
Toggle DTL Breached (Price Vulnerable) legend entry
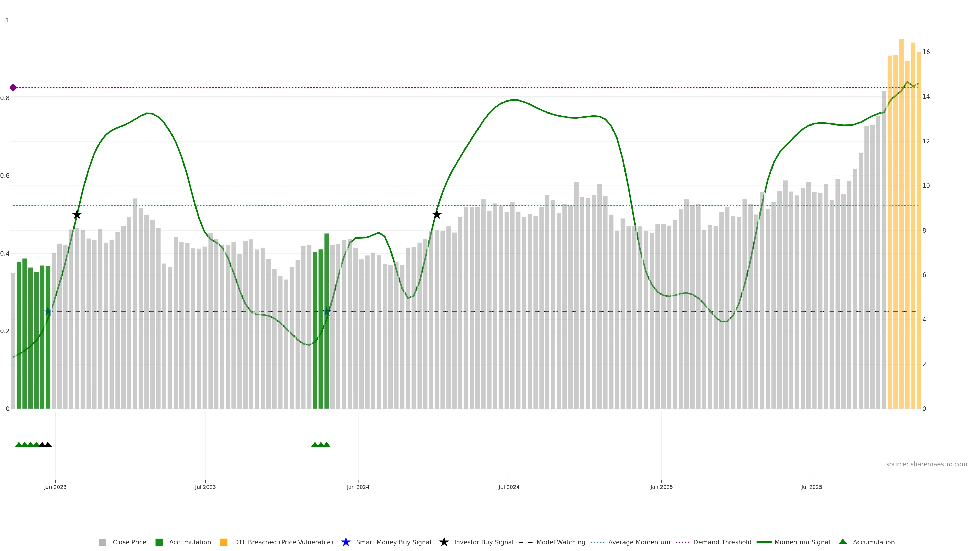click(x=283, y=542)
